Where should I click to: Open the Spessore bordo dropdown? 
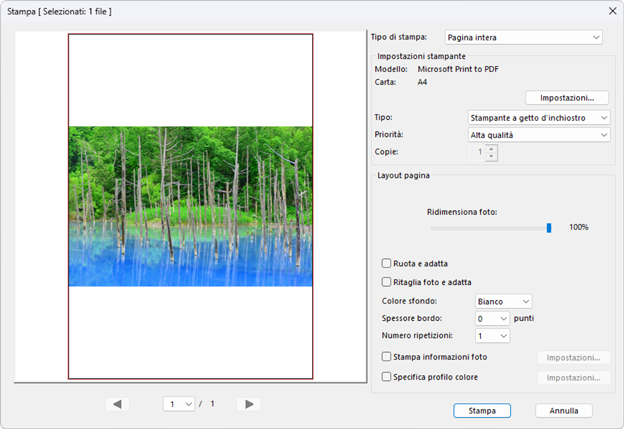tap(491, 318)
